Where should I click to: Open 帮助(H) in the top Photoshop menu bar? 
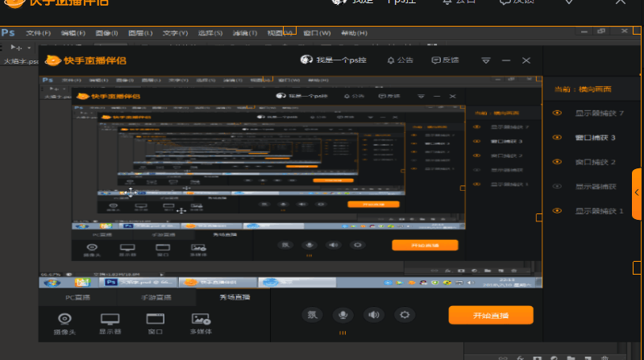coord(354,33)
